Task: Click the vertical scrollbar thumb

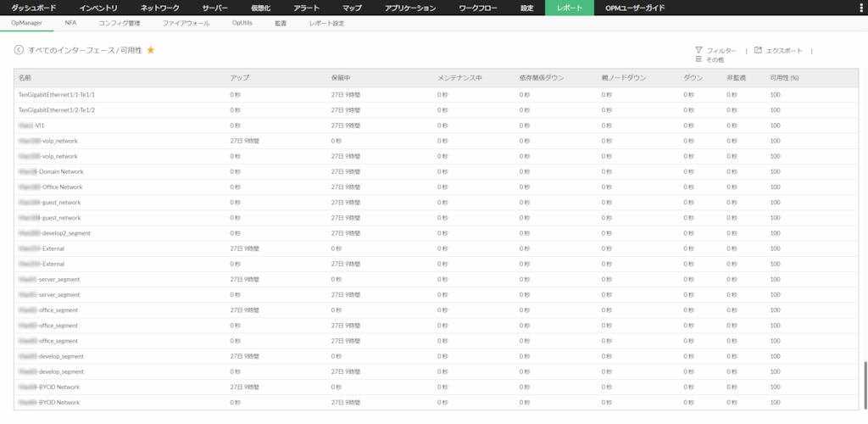Action: (865, 385)
